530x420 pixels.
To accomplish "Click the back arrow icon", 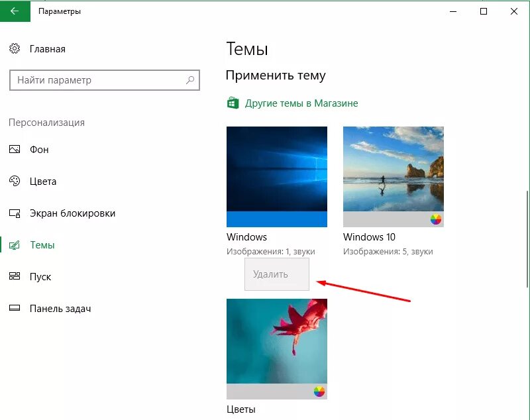I will point(15,11).
